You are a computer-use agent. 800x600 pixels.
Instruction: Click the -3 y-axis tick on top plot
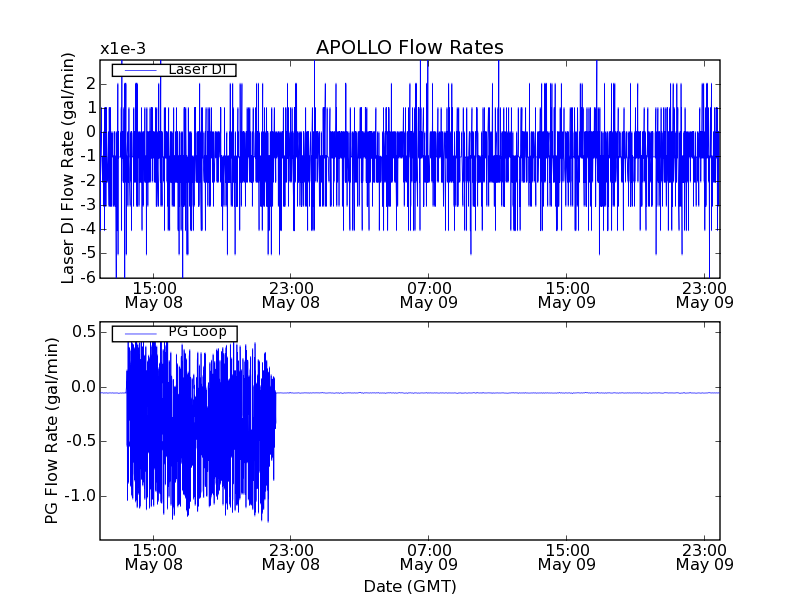88,205
